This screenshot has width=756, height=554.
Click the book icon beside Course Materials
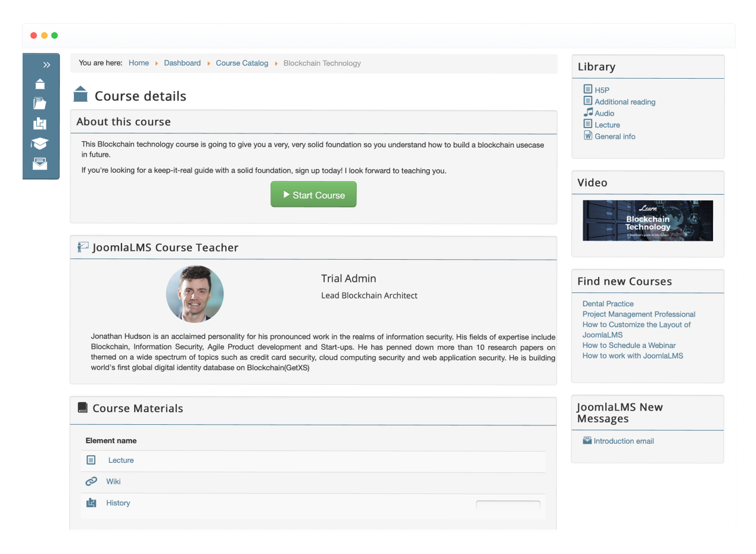(83, 408)
